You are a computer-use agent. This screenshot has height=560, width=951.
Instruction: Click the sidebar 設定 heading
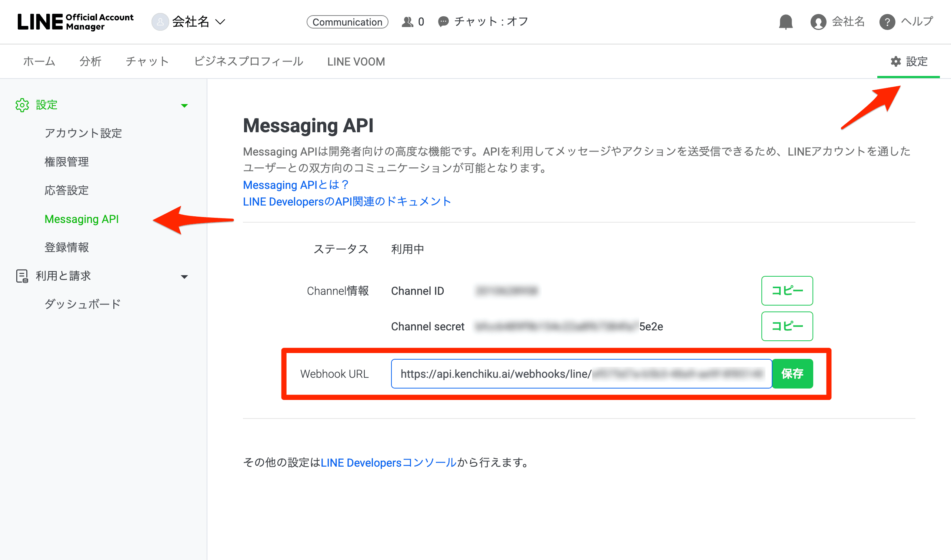coord(46,105)
